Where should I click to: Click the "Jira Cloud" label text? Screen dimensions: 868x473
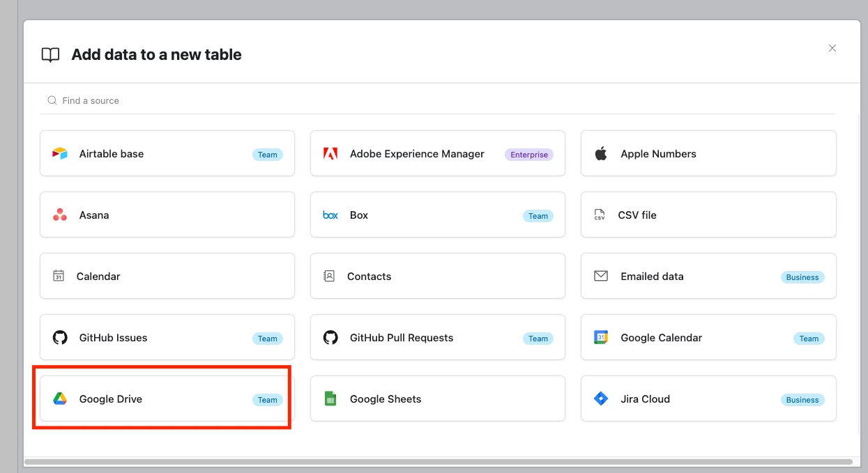click(x=645, y=399)
